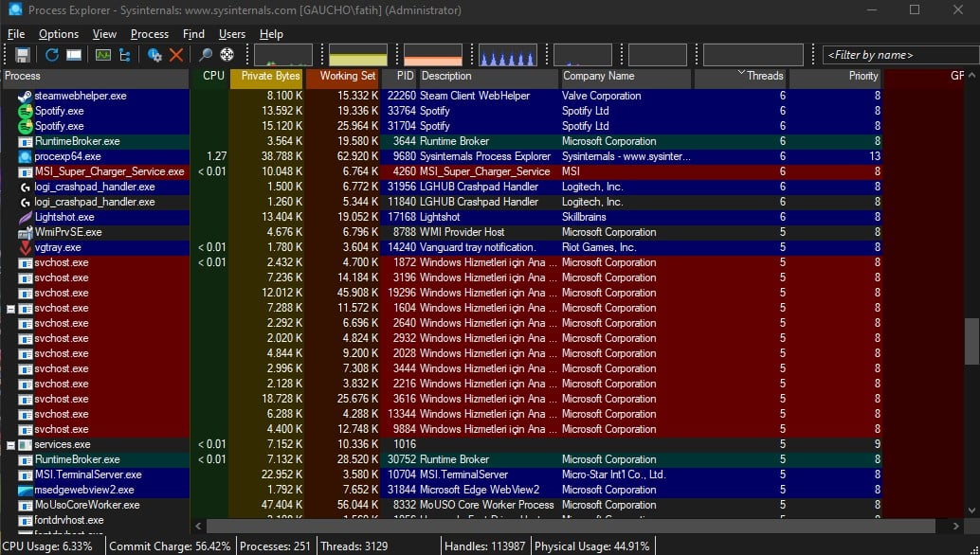
Task: Click the PID 9680 cell
Action: point(404,156)
